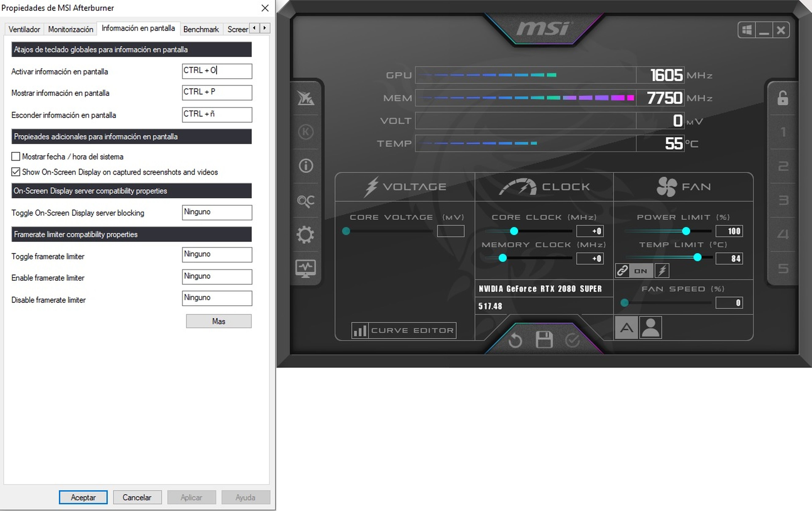Open Afterburner general settings gear
812x511 pixels.
click(306, 235)
